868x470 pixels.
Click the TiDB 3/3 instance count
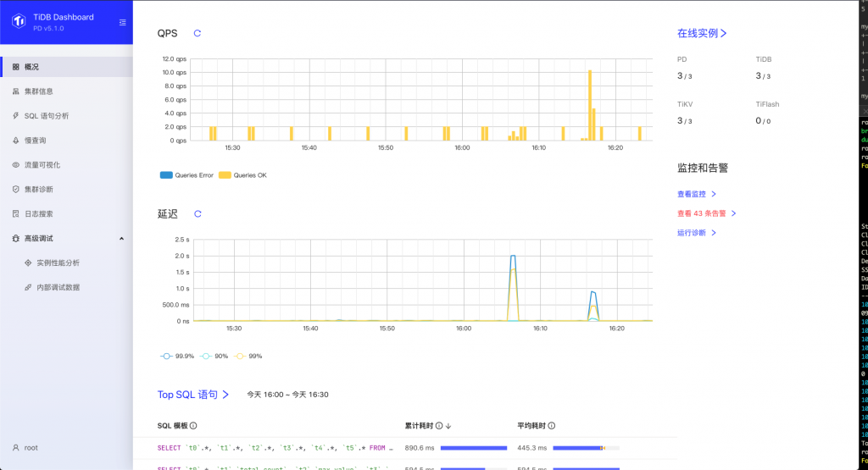tap(763, 75)
